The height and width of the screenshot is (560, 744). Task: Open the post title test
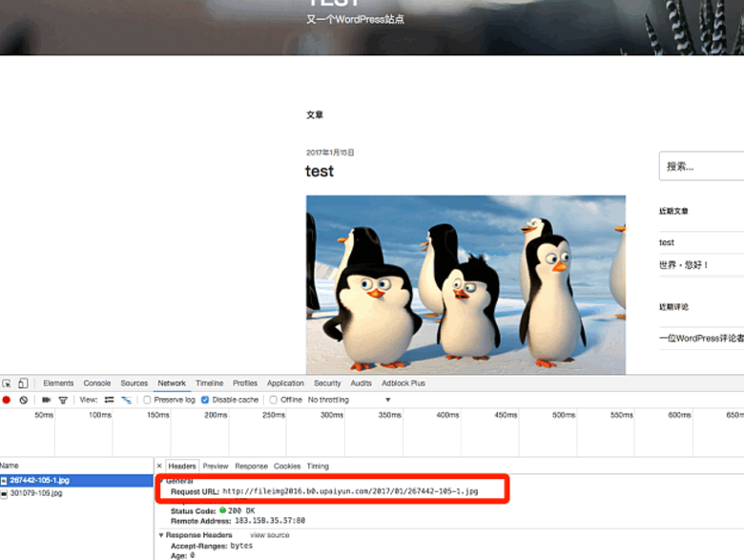(320, 172)
